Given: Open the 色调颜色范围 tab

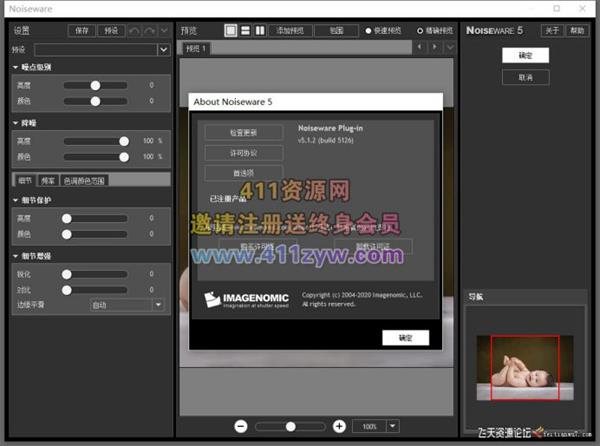Looking at the screenshot, I should pos(84,181).
